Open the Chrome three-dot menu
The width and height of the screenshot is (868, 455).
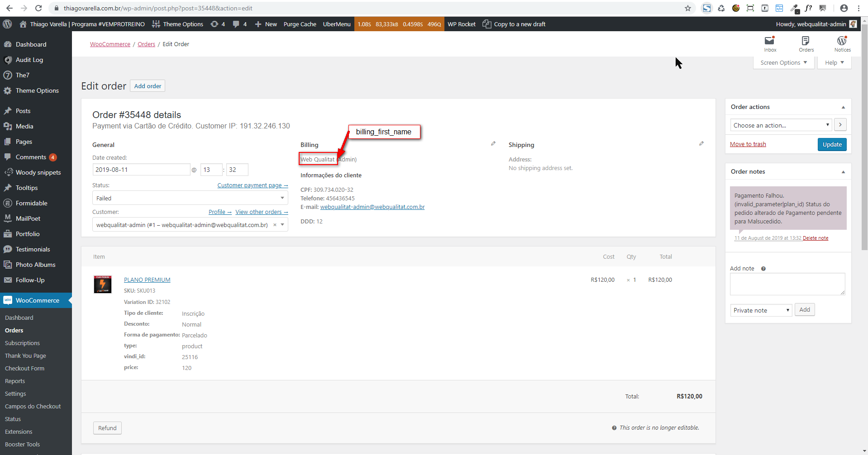click(x=858, y=8)
